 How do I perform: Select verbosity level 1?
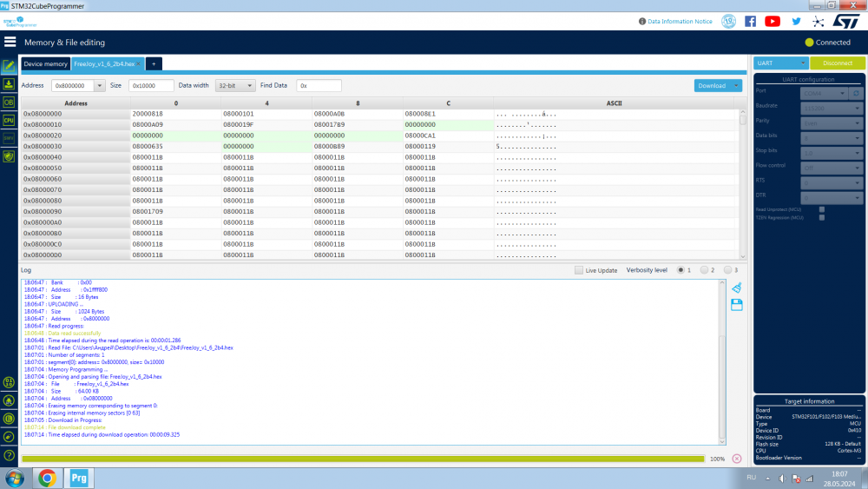pyautogui.click(x=681, y=270)
